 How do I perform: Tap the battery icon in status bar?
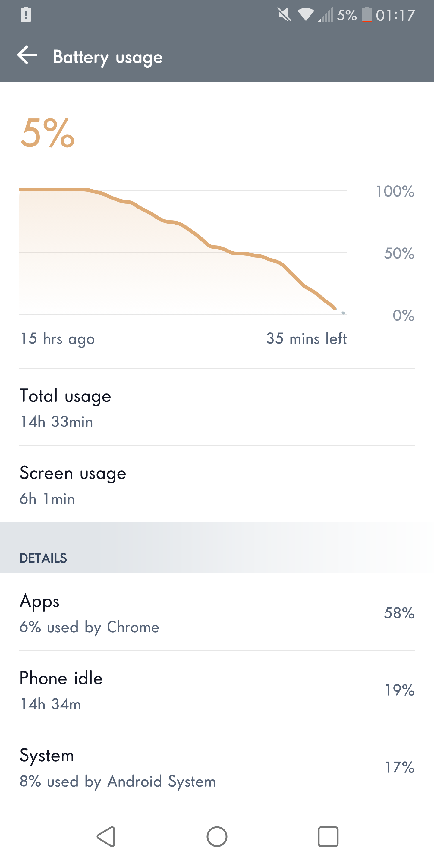click(x=367, y=15)
